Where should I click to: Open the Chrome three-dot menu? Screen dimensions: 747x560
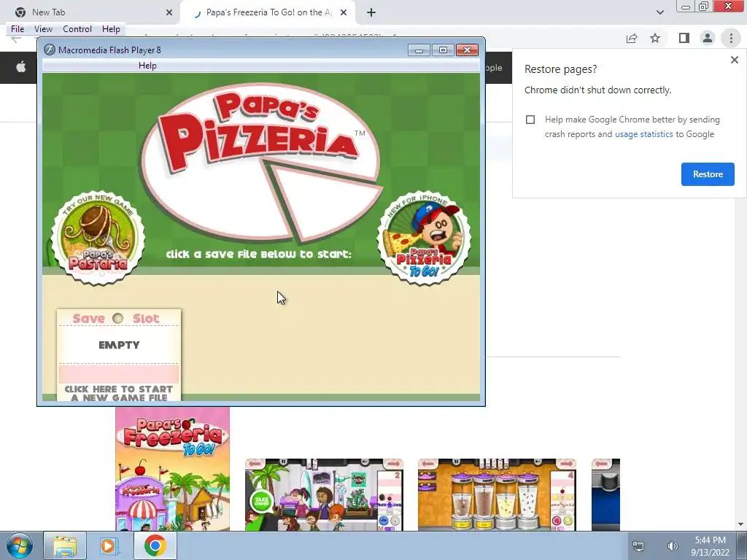tap(731, 38)
